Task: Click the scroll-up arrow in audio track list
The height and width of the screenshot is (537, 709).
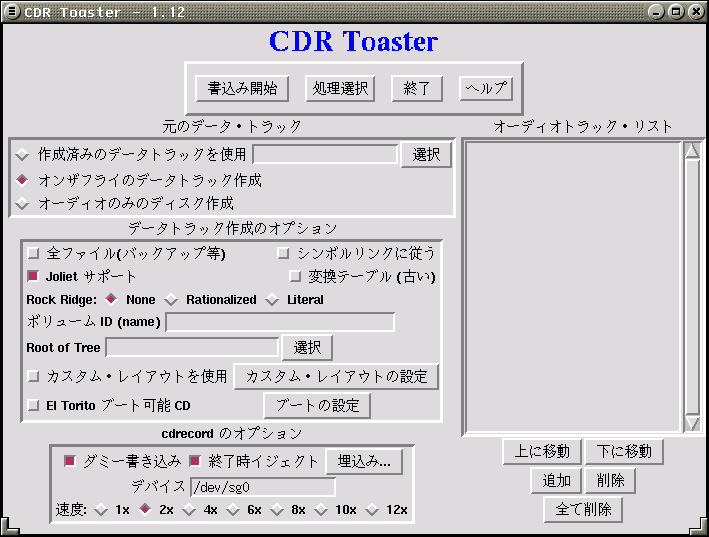Action: coord(691,152)
